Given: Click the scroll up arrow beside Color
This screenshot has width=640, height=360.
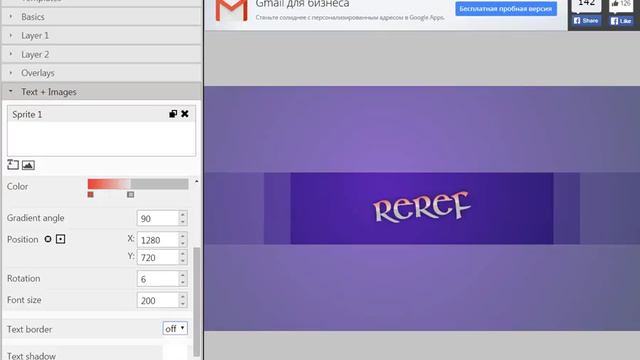Looking at the screenshot, I should pos(197,181).
